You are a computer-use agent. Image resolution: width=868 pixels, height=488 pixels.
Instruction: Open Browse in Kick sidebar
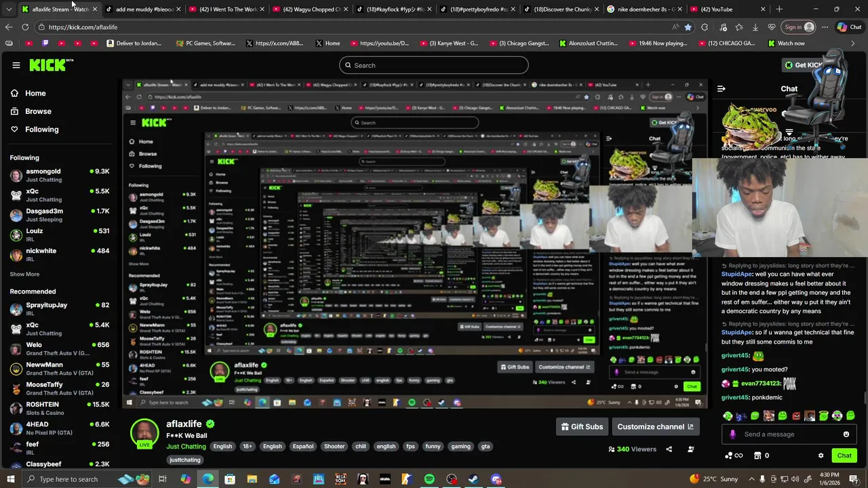(31, 111)
